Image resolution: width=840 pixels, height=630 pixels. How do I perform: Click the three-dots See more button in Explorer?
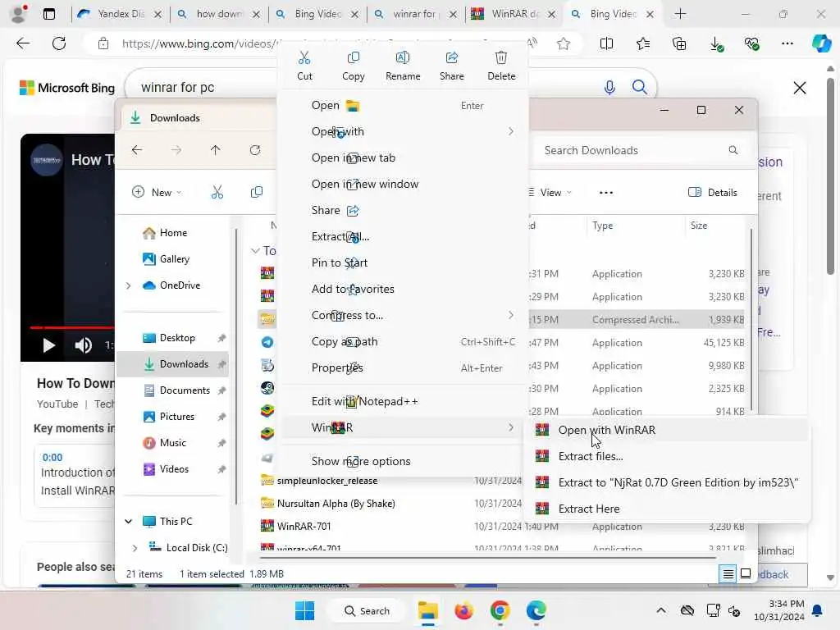[x=606, y=192]
